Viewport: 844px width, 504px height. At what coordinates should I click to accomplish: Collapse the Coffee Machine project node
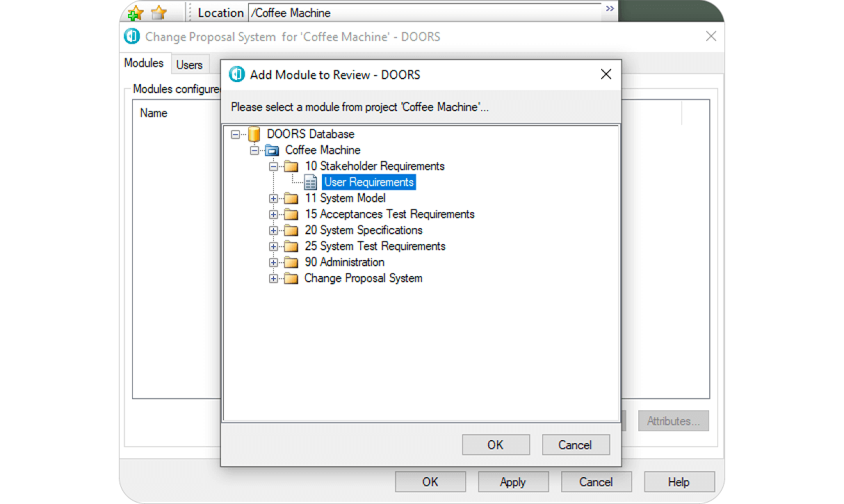[255, 149]
